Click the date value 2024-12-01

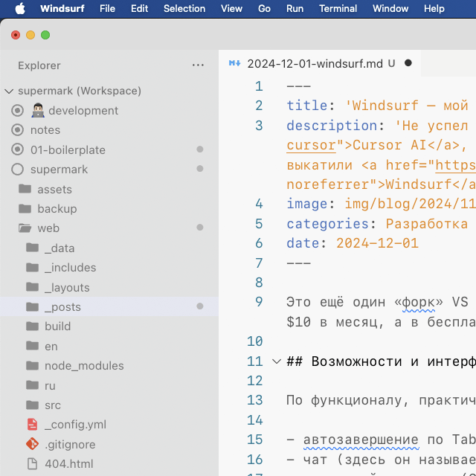pyautogui.click(x=377, y=243)
